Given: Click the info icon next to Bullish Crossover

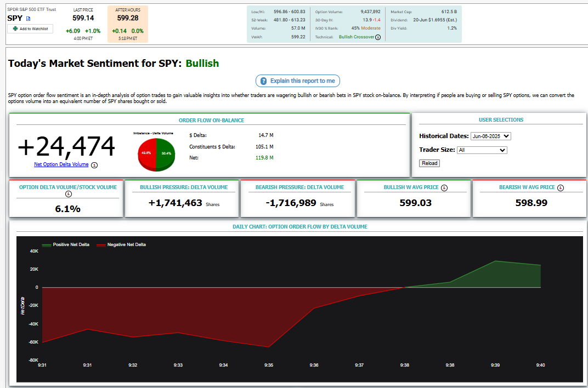Looking at the screenshot, I should [x=378, y=37].
